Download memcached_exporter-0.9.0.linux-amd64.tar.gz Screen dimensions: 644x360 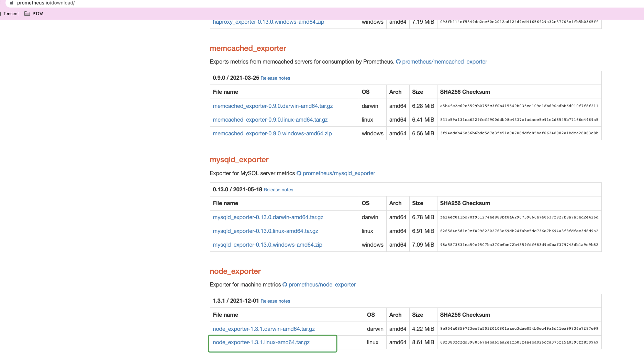tap(270, 120)
